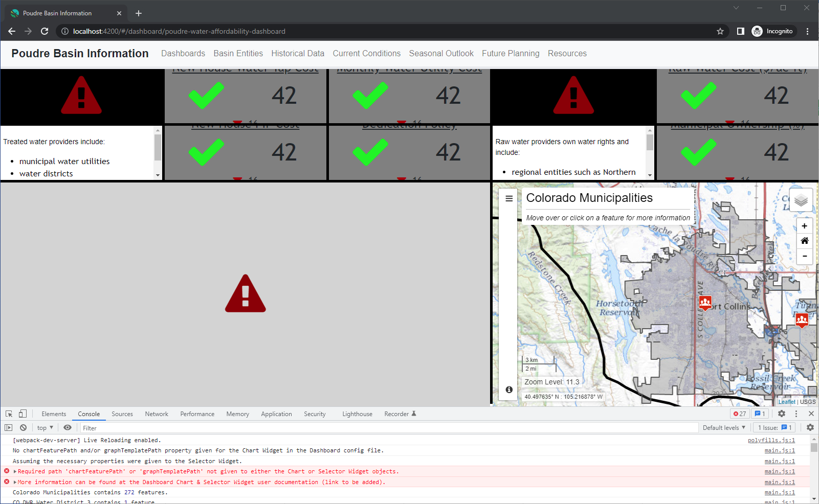The image size is (819, 504).
Task: Click the console Filter input field
Action: [x=153, y=427]
